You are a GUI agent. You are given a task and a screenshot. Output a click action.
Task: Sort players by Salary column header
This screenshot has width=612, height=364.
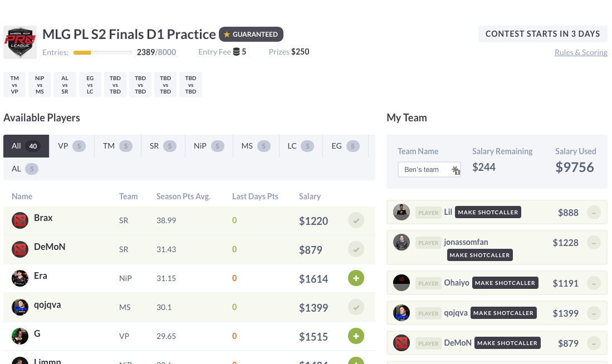coord(310,196)
